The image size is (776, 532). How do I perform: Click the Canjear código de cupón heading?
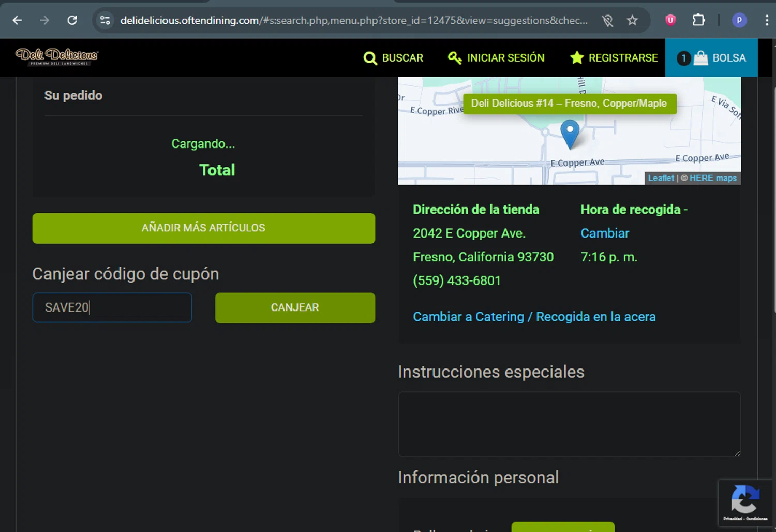coord(126,274)
